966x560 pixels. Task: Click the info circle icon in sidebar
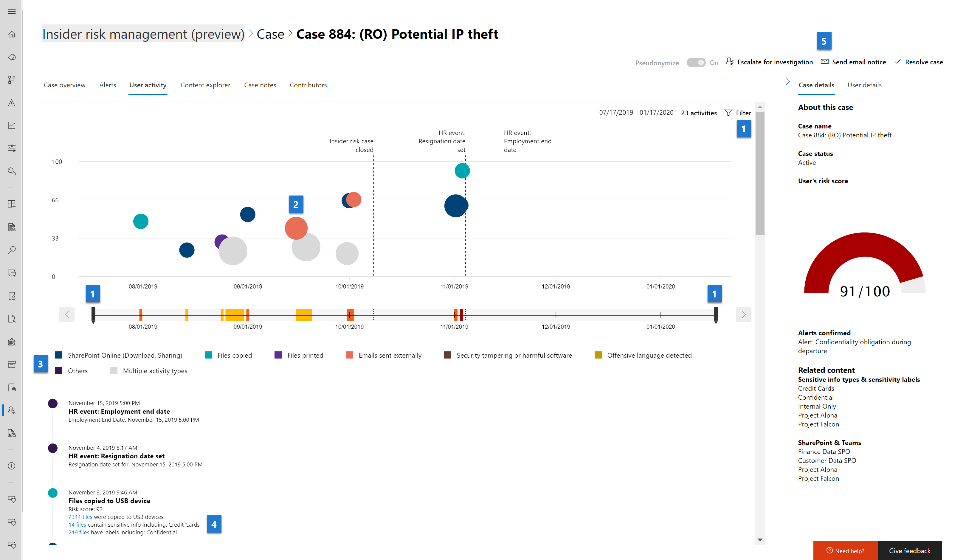coord(12,466)
